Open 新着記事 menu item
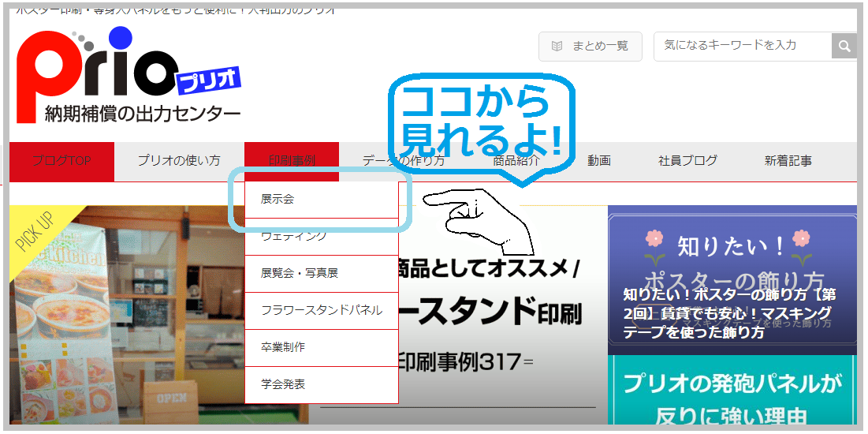 coord(788,161)
